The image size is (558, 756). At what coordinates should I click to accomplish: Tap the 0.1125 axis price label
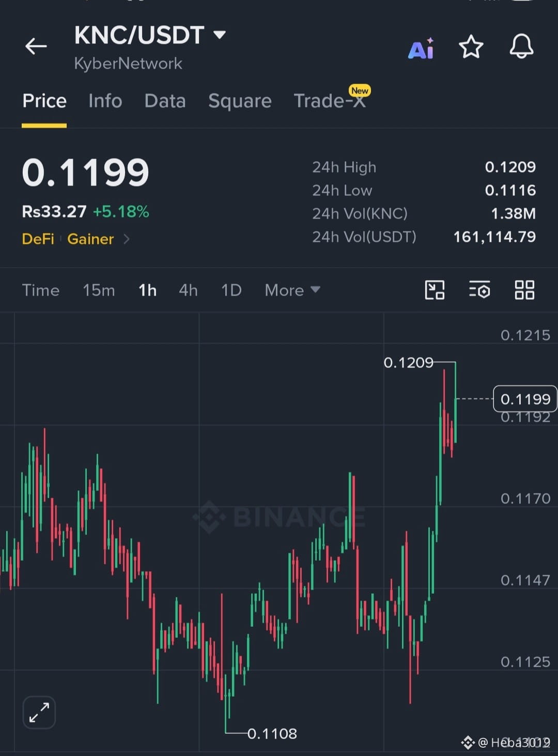pos(525,661)
